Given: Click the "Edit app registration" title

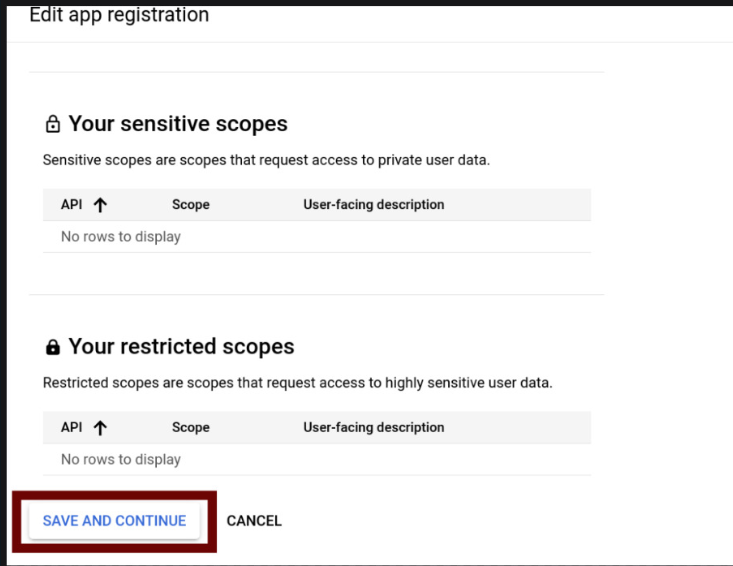Looking at the screenshot, I should pos(119,16).
